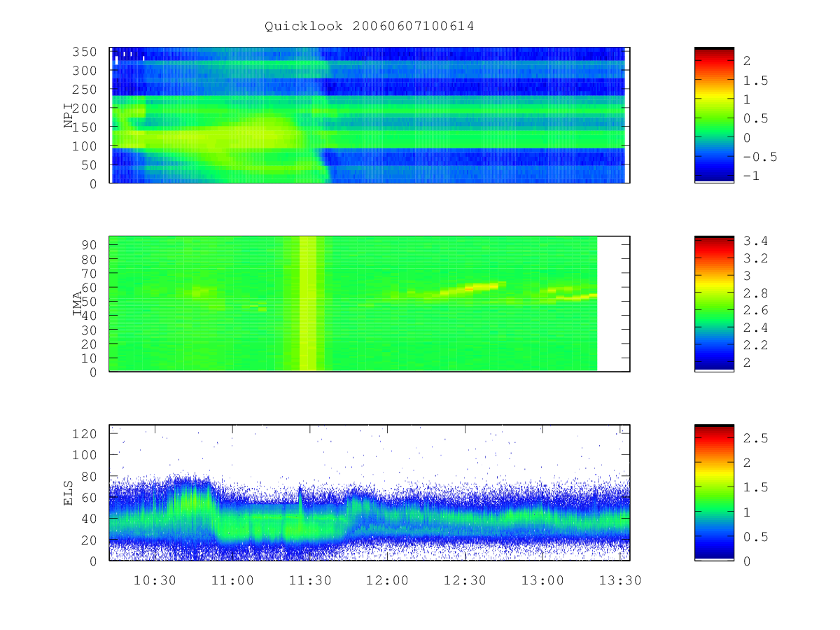Click the title Quicklook 20060607100614
The image size is (840, 630).
click(x=369, y=27)
